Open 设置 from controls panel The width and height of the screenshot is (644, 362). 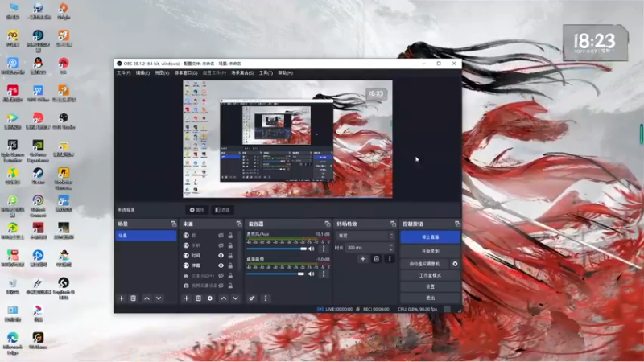click(431, 286)
